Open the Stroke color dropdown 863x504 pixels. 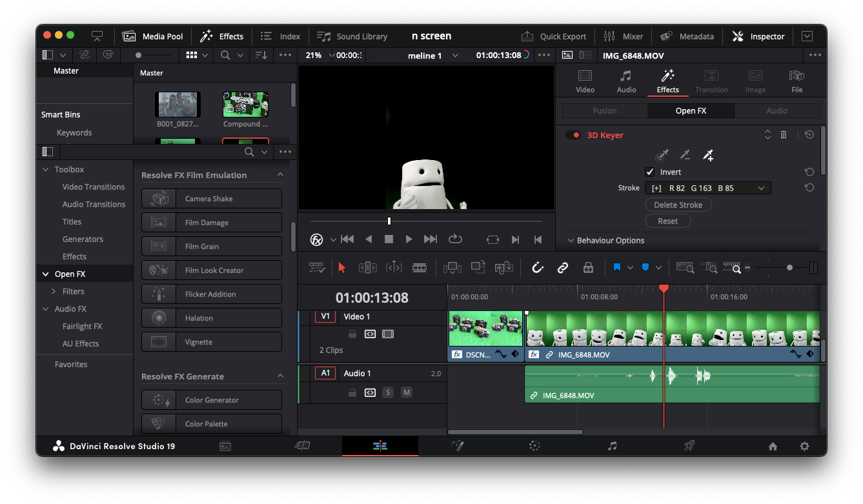[761, 188]
